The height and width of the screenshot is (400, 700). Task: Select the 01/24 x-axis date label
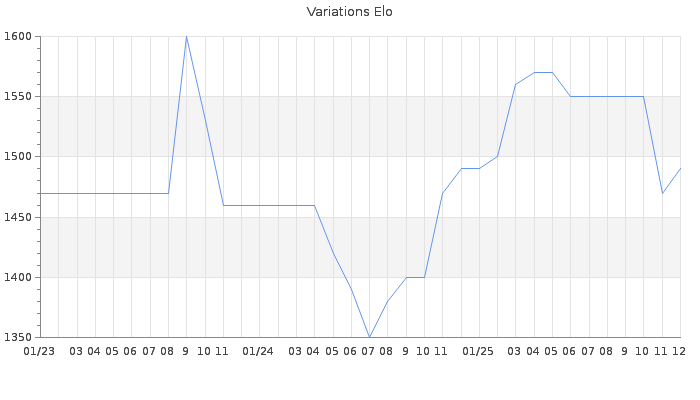click(258, 351)
